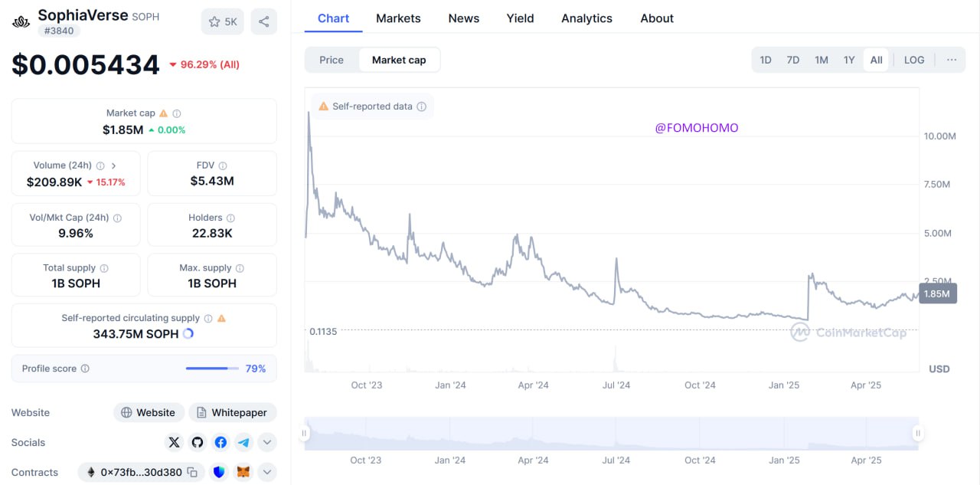Set chart range to 1D
The width and height of the screenshot is (980, 485).
pyautogui.click(x=766, y=60)
